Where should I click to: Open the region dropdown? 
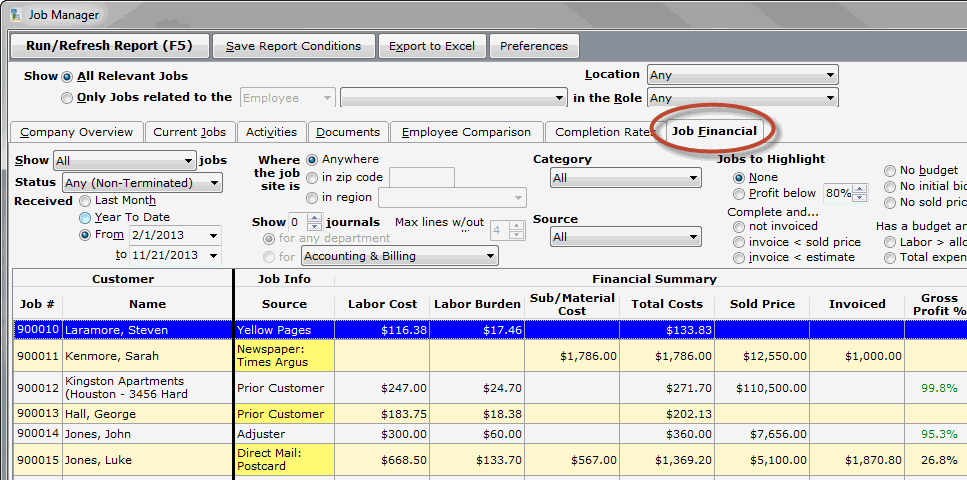(452, 198)
